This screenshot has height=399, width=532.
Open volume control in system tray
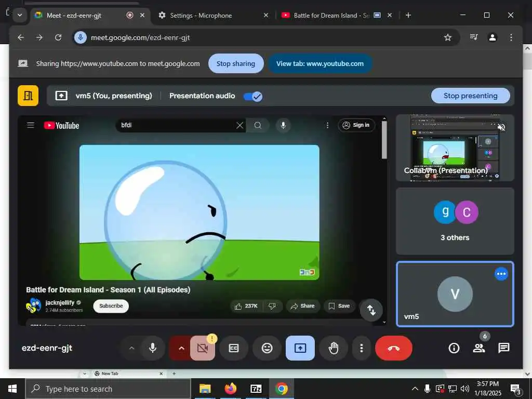coord(465,389)
